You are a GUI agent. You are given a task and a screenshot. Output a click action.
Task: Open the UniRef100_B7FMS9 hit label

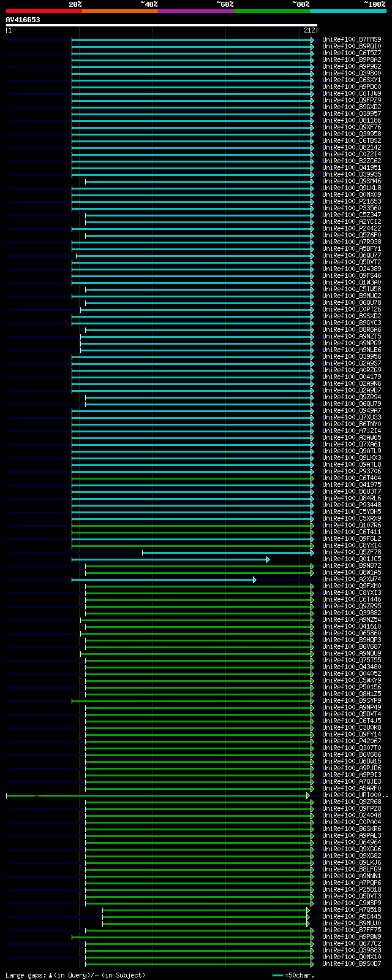(352, 39)
